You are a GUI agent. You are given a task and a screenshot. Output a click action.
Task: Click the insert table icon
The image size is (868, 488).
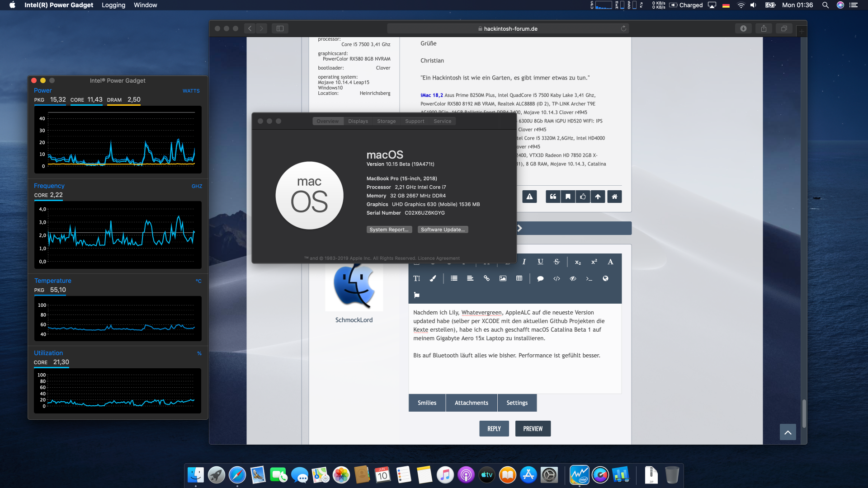[x=519, y=278]
